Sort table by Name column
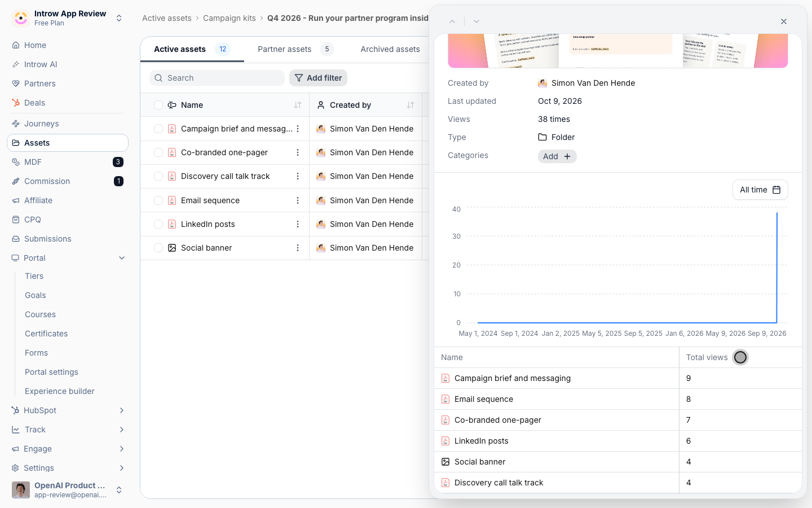The width and height of the screenshot is (812, 508). coord(298,105)
